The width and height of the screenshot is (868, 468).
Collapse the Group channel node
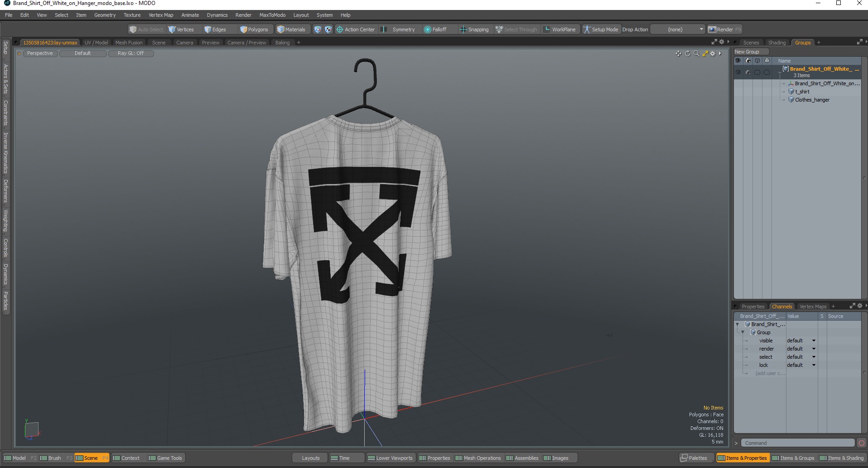point(743,332)
